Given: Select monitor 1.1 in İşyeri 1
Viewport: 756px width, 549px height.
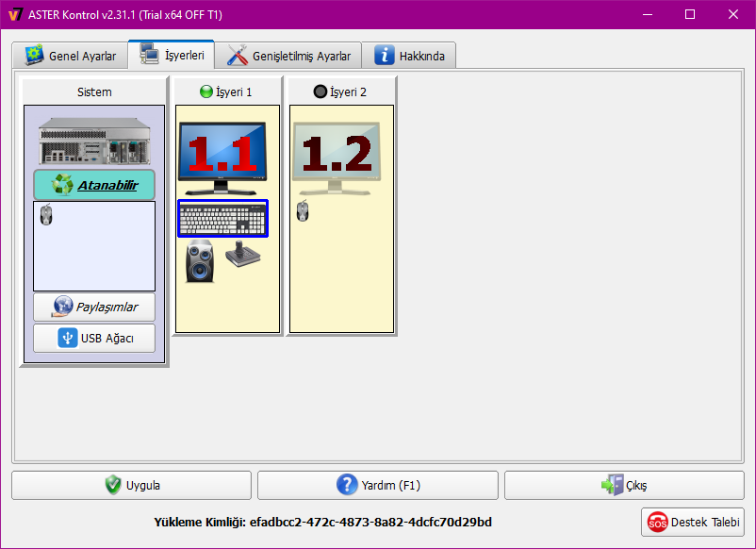Looking at the screenshot, I should coord(222,158).
